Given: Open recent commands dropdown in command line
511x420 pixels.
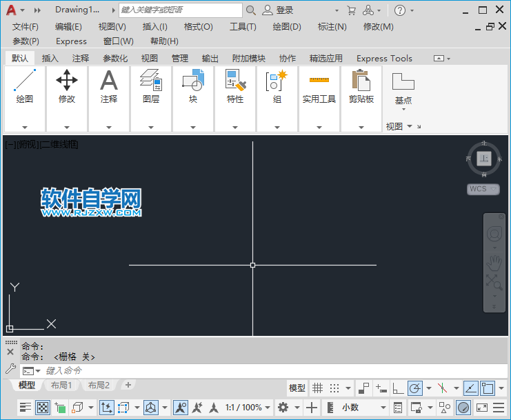Looking at the screenshot, I should 32,371.
